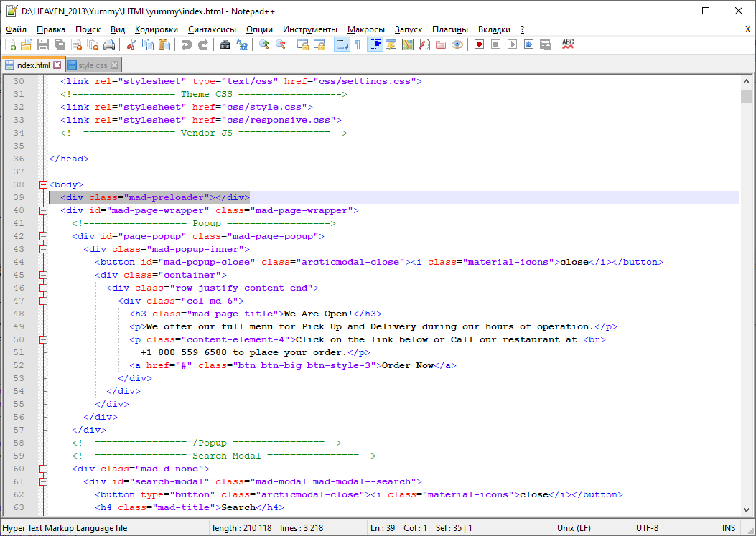The width and height of the screenshot is (756, 536).
Task: Open Find with the binoculars icon
Action: click(225, 44)
